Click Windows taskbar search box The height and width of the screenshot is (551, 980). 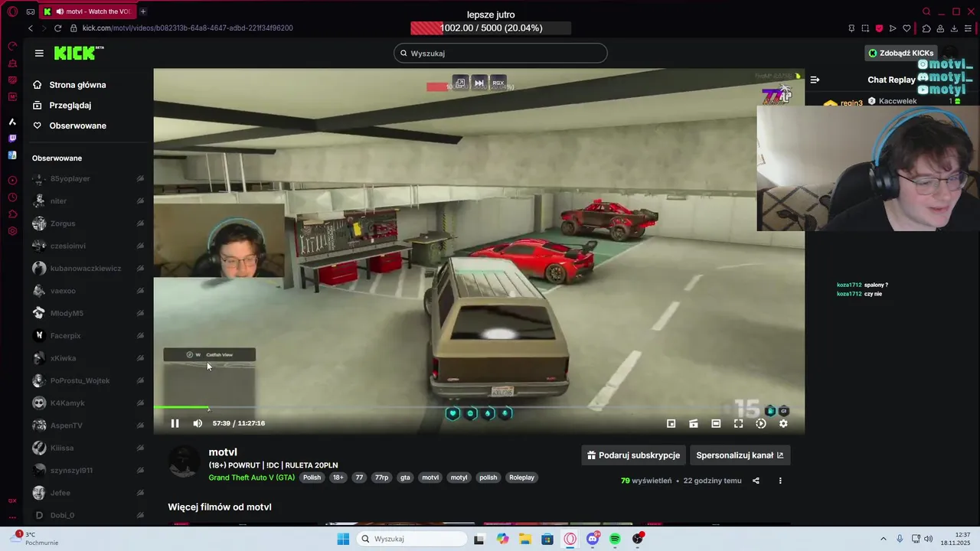[413, 539]
